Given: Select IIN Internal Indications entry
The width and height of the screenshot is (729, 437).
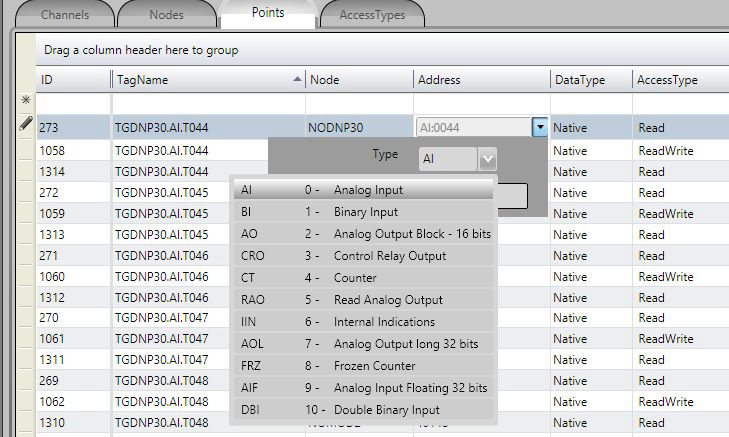Looking at the screenshot, I should (362, 322).
